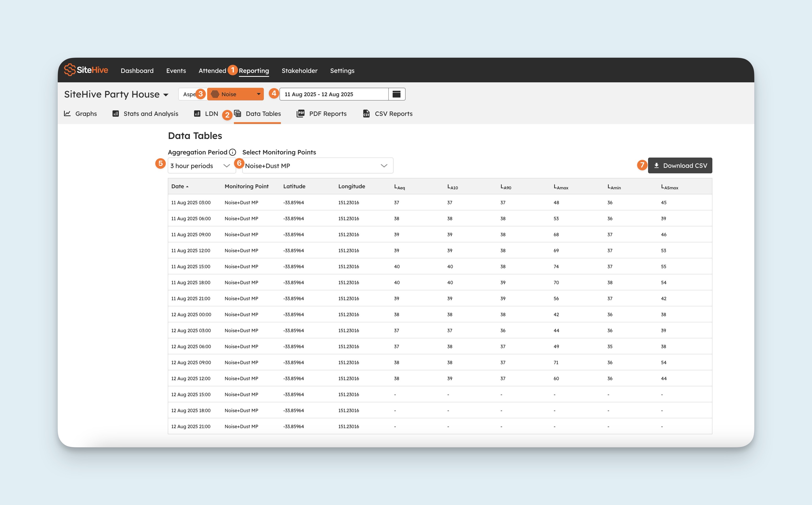Click the LASmax column header
Viewport: 812px width, 505px height.
click(670, 187)
